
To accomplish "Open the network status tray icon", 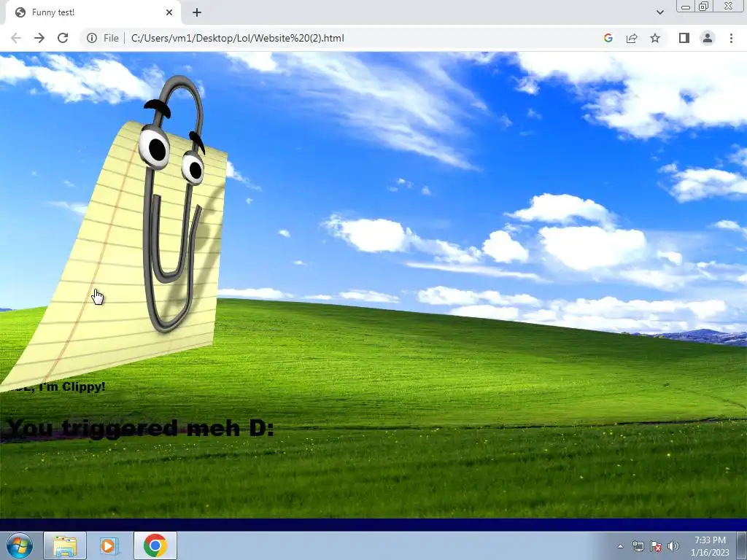I will (x=638, y=546).
